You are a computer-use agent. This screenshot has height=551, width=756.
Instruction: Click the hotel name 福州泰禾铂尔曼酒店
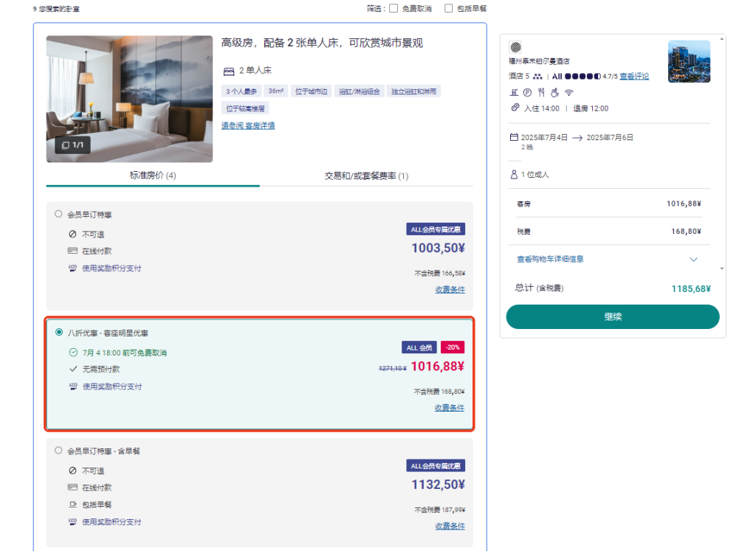tap(539, 61)
